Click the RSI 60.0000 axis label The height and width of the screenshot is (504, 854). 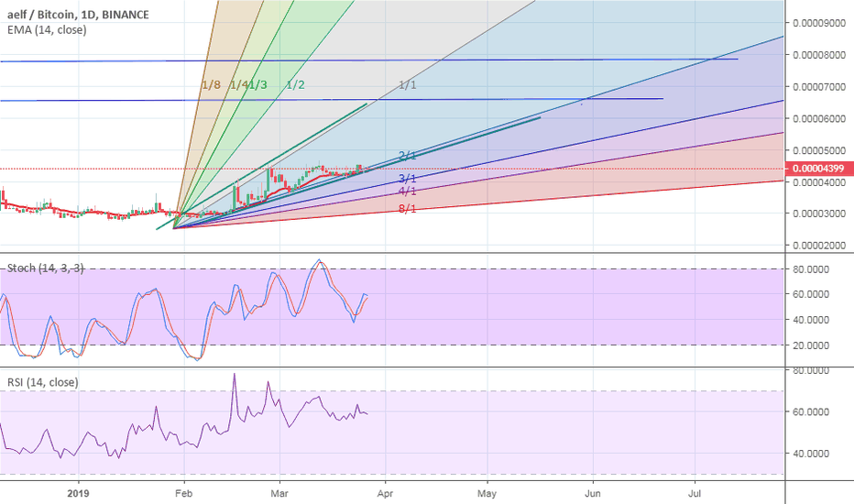point(811,412)
